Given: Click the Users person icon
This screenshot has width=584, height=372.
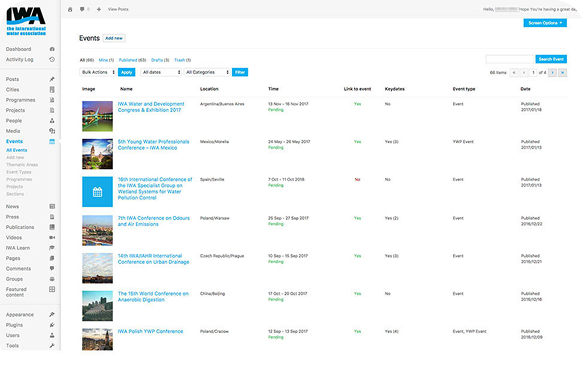Looking at the screenshot, I should coord(52,336).
